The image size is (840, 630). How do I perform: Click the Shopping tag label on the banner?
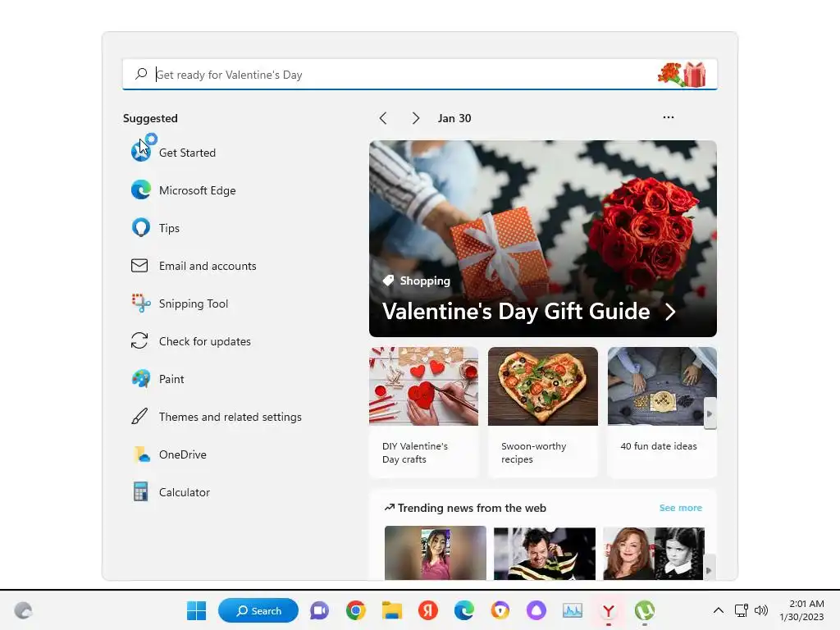click(417, 281)
